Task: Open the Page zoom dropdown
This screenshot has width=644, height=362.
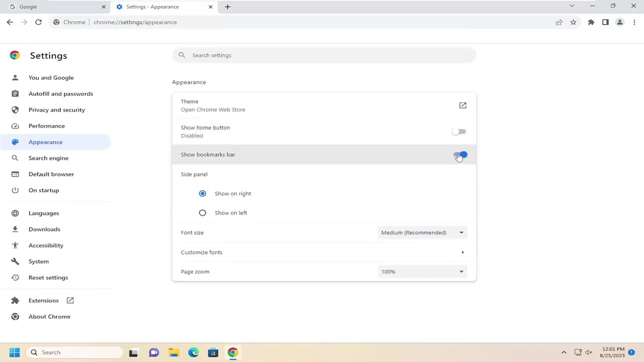Action: tap(422, 271)
